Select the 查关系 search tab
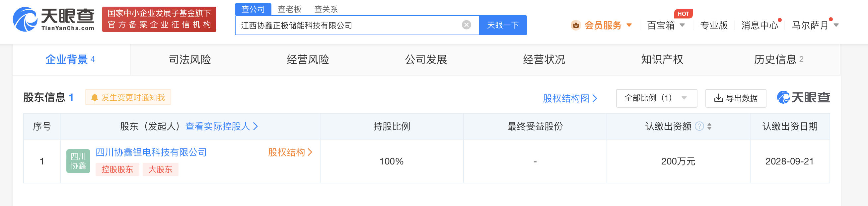The width and height of the screenshot is (868, 206). pos(326,9)
